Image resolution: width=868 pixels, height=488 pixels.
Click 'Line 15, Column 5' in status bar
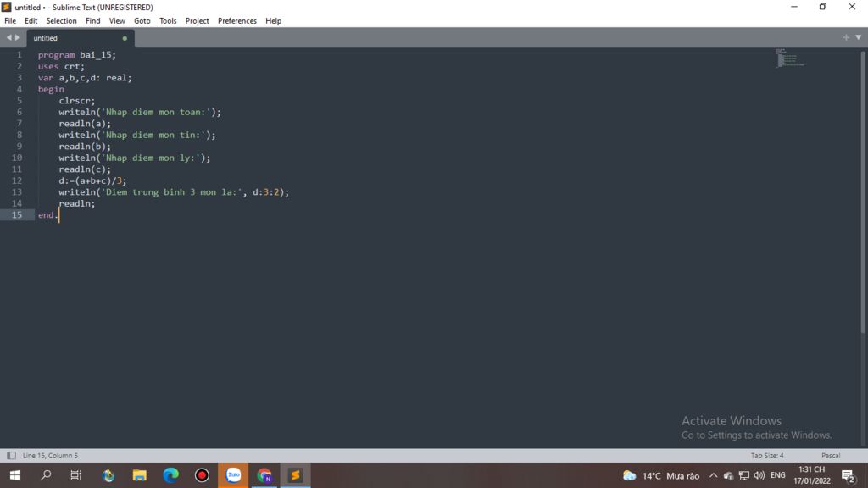(x=50, y=455)
